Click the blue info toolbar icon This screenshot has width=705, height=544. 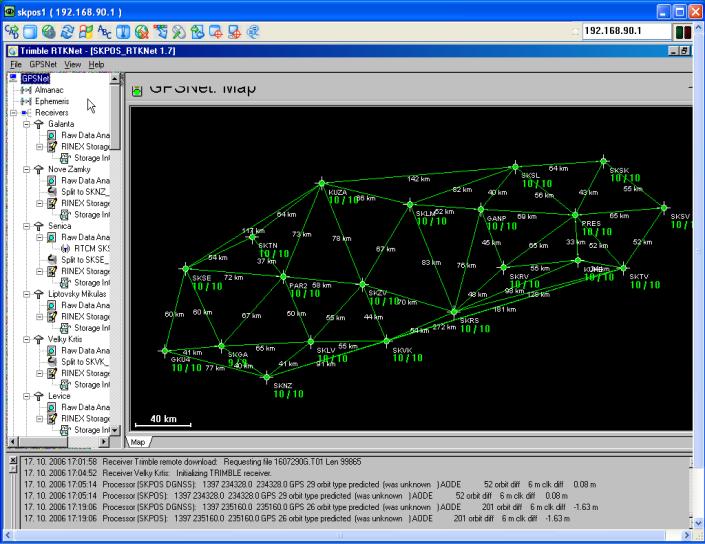pos(123,31)
